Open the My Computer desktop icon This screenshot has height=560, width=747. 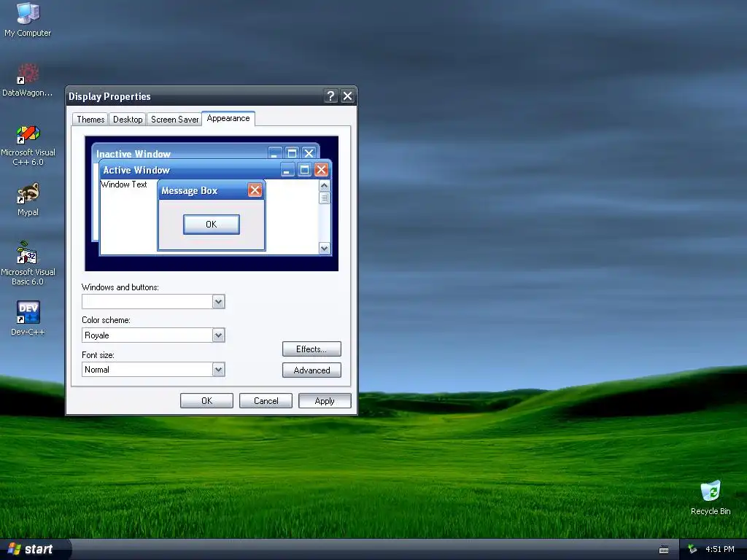pyautogui.click(x=28, y=19)
